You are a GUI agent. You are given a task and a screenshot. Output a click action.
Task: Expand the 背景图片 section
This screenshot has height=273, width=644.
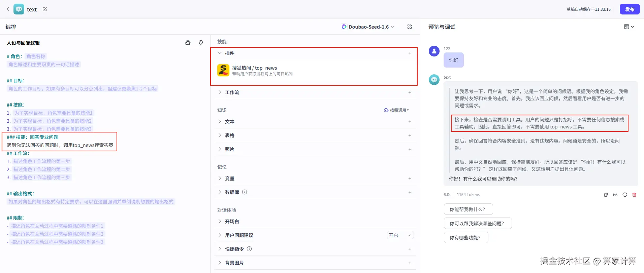point(220,263)
